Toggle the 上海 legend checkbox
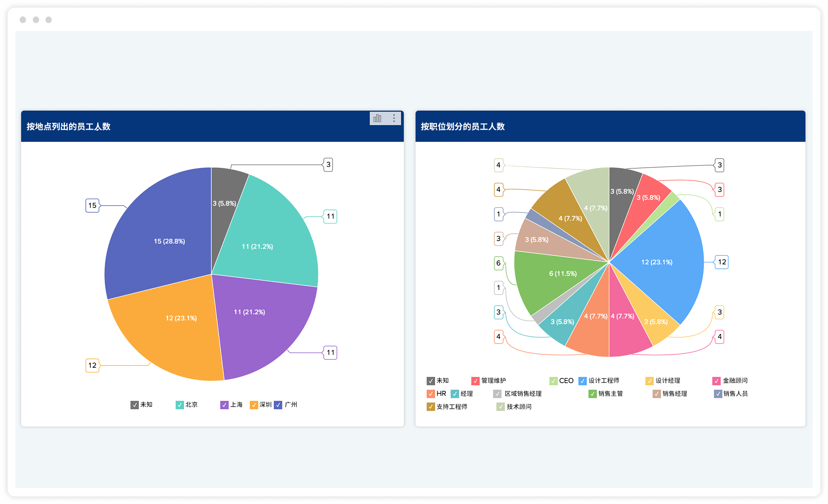Image resolution: width=828 pixels, height=504 pixels. tap(224, 405)
